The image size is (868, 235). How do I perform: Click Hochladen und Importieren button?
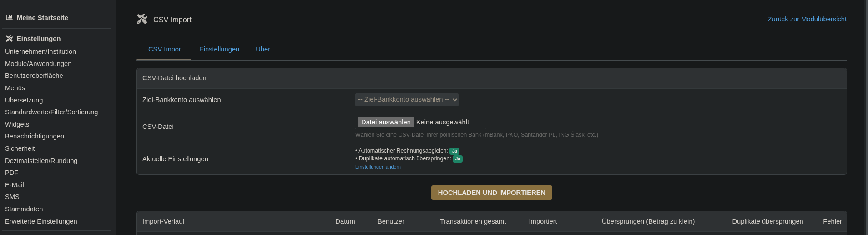coord(491,193)
